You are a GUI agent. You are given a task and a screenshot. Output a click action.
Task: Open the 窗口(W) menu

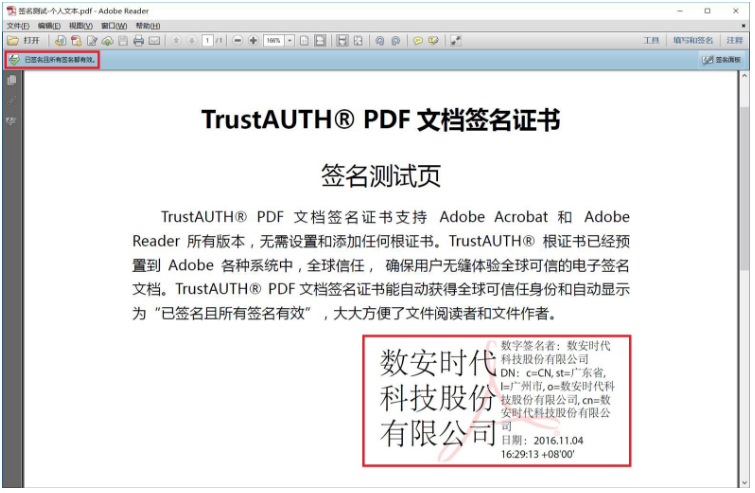pos(114,26)
